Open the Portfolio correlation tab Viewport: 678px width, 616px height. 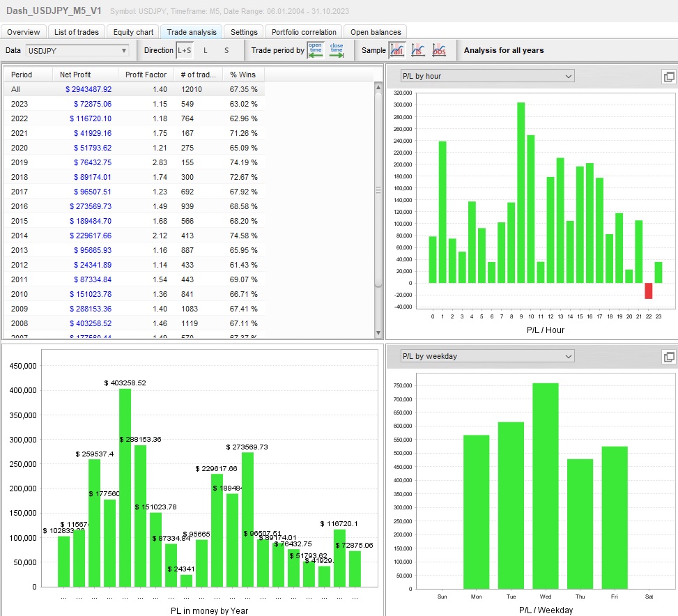[x=304, y=32]
